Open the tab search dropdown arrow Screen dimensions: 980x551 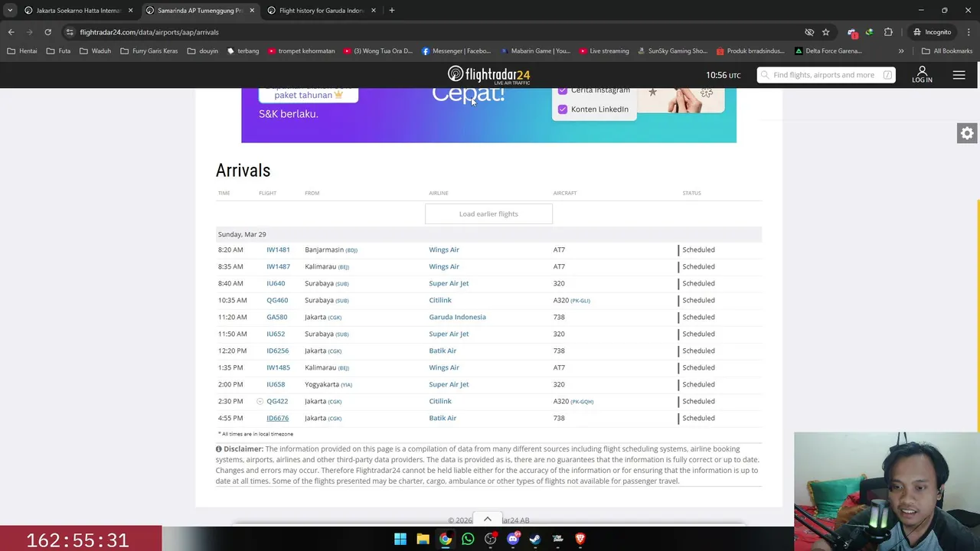coord(10,11)
